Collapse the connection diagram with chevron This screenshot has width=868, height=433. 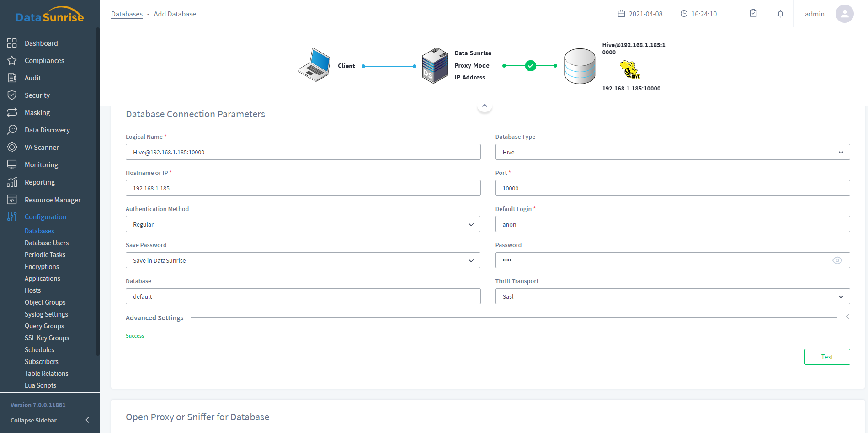[x=485, y=106]
